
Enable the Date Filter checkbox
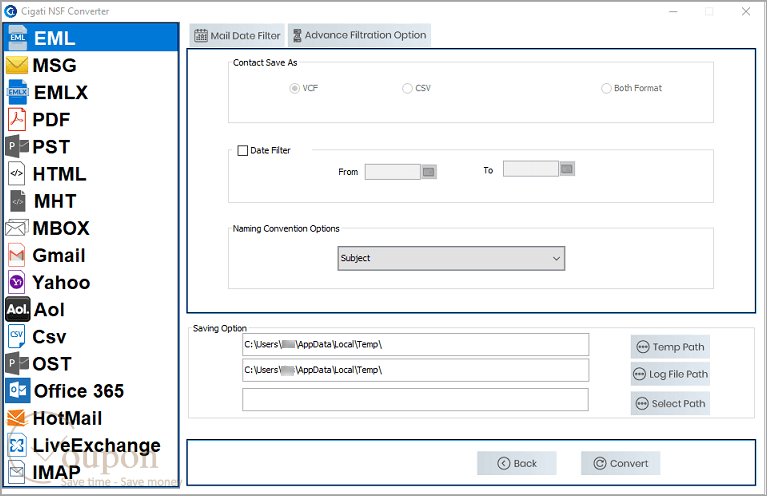pyautogui.click(x=243, y=151)
